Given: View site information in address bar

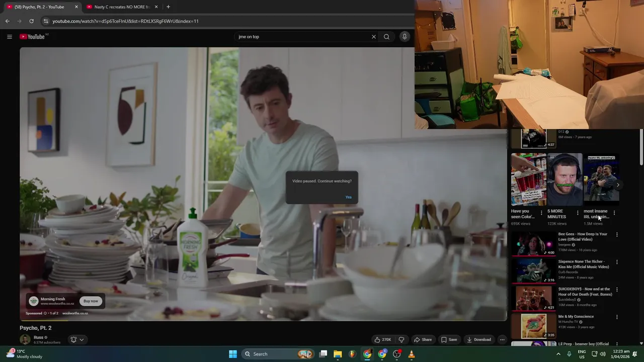Looking at the screenshot, I should coord(45,21).
